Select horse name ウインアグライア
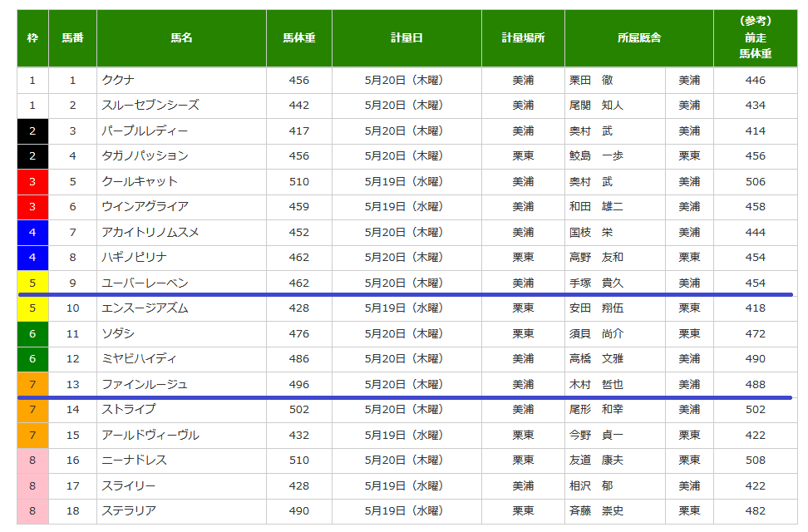808x532 pixels. click(145, 207)
